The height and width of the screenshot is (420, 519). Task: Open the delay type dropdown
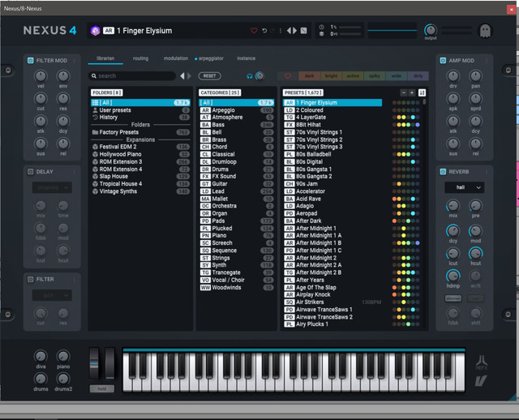tap(52, 187)
